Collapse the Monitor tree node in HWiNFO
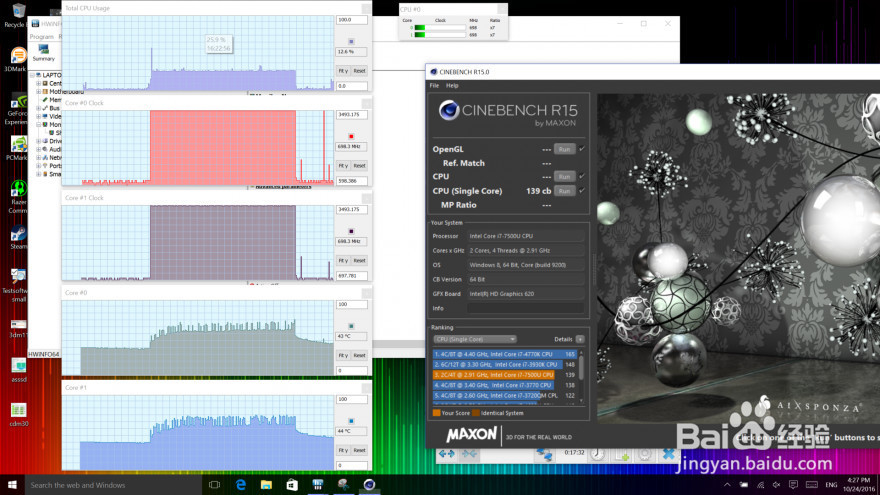Screen dimensions: 880x495 pos(39,125)
